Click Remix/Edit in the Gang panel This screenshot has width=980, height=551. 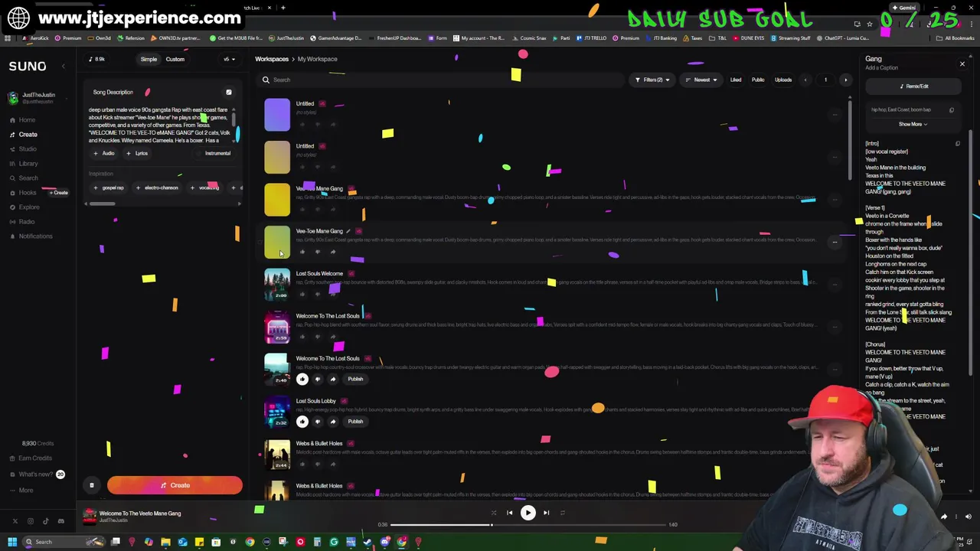coord(913,86)
